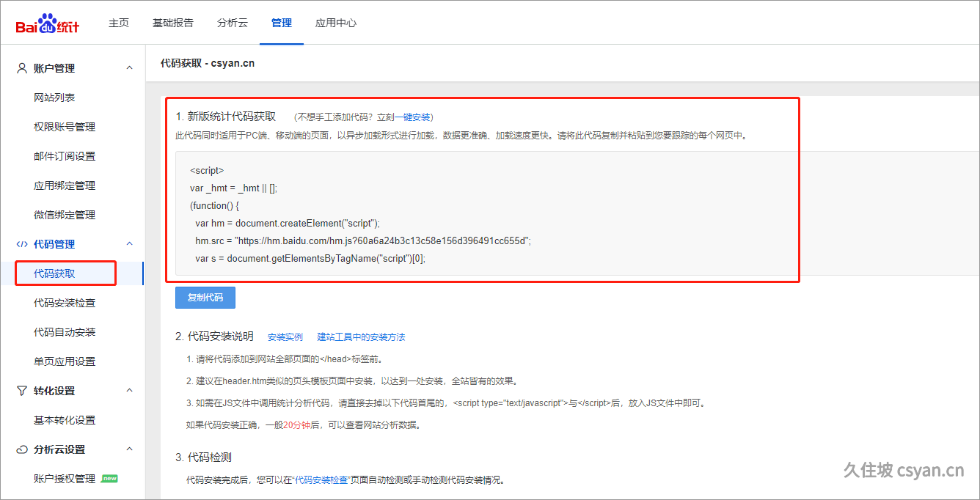The height and width of the screenshot is (500, 980).
Task: Click the Baidu Tongji logo
Action: [48, 23]
